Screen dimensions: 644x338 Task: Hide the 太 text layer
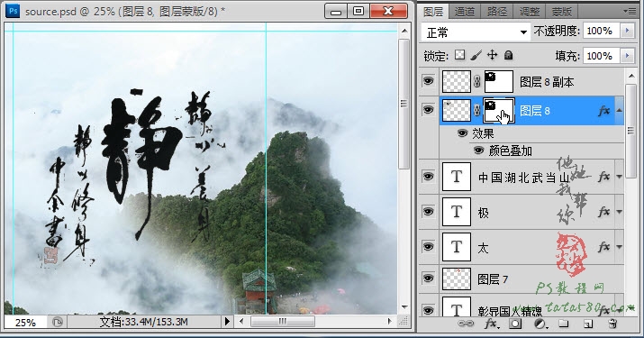pos(428,246)
